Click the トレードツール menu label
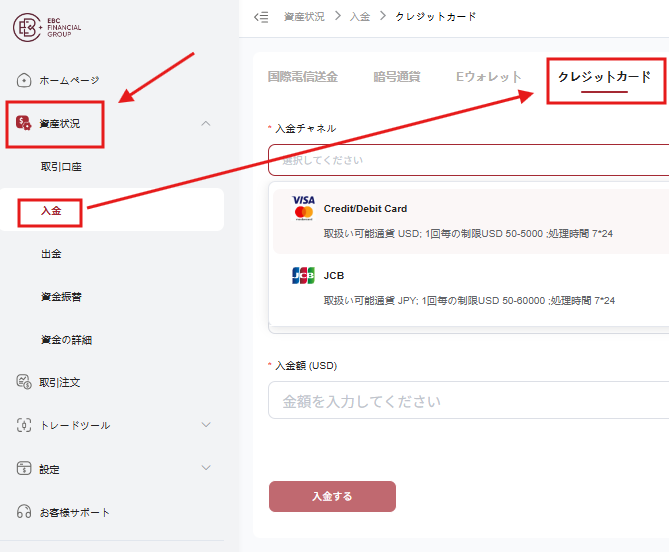Image resolution: width=669 pixels, height=552 pixels. 75,425
